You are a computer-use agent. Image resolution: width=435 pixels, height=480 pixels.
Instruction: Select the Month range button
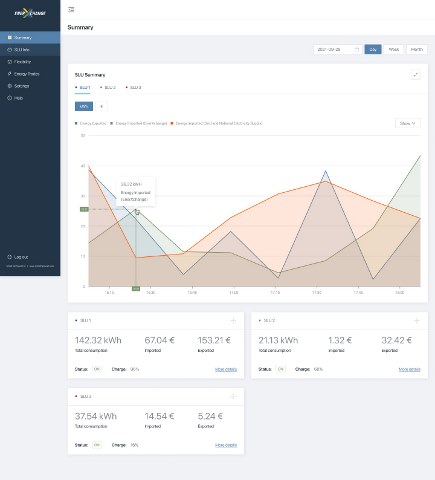tap(417, 49)
